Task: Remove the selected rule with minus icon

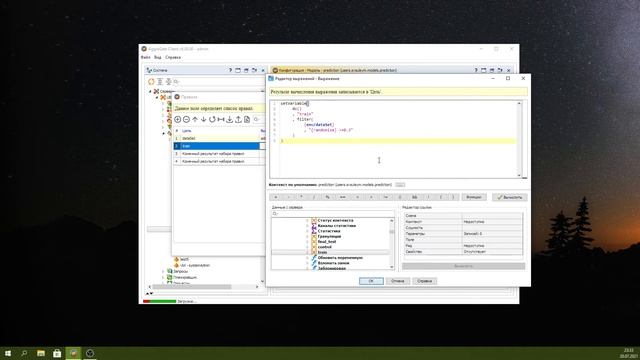Action: [x=186, y=119]
